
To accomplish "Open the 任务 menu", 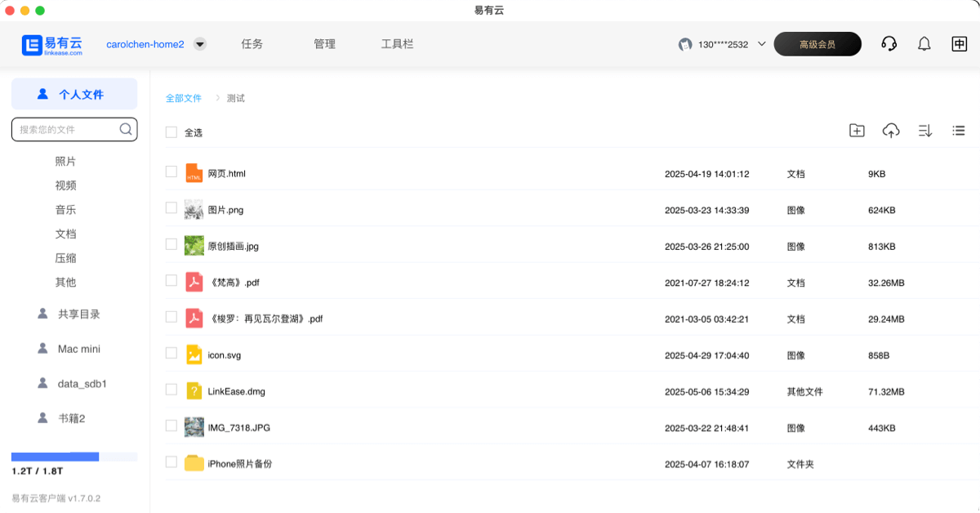I will [252, 44].
